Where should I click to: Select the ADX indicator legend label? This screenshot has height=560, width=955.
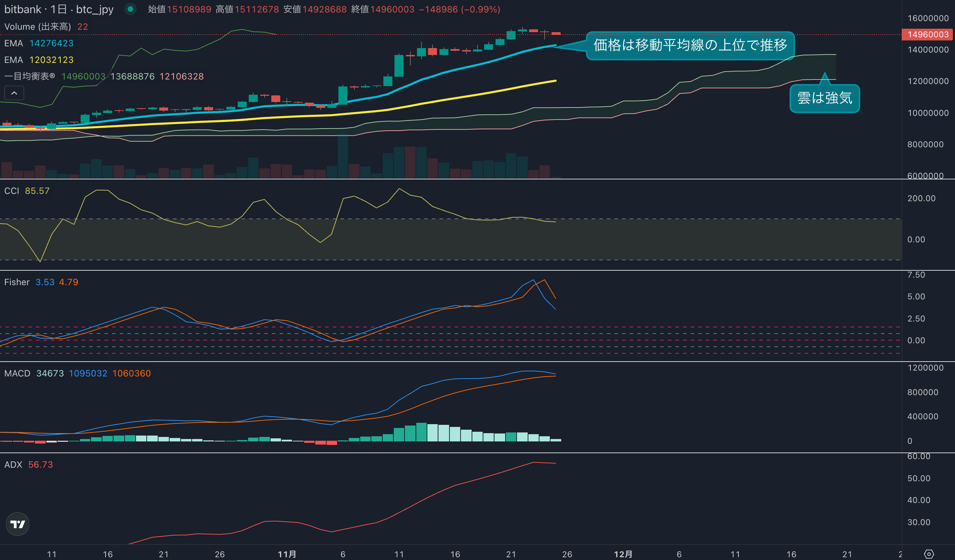click(13, 465)
